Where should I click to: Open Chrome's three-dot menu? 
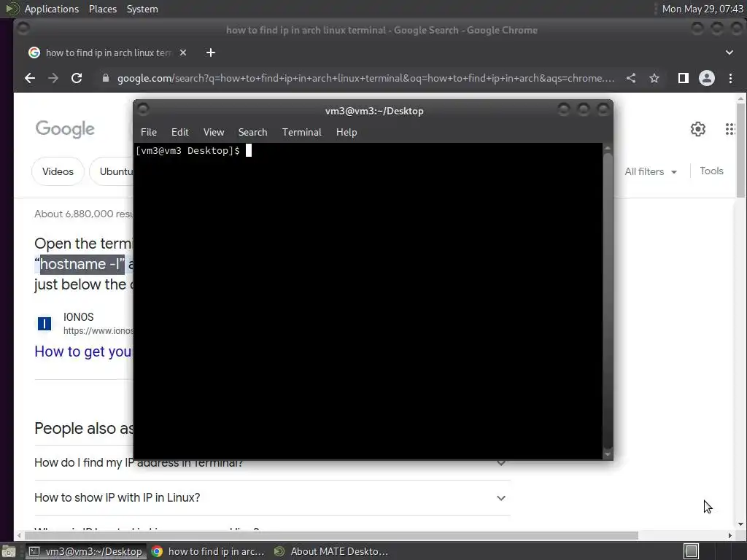point(730,78)
